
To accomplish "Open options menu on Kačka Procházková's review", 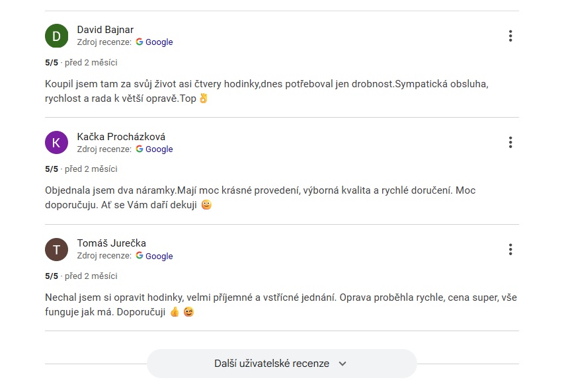I will point(510,141).
